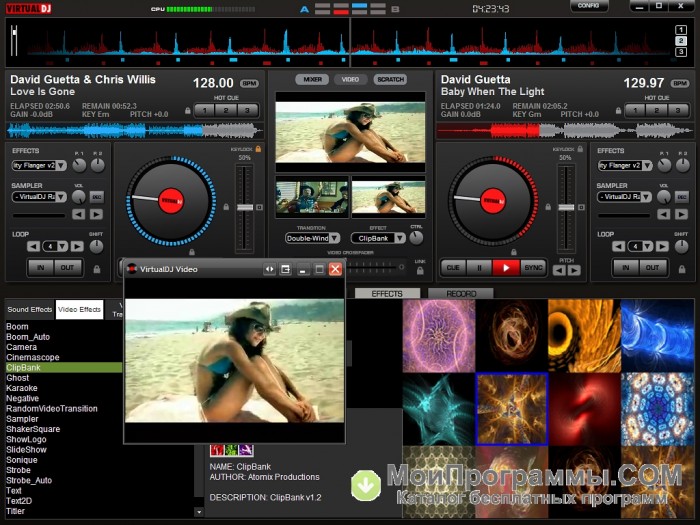Toggle left deck hot cue lock
Screen dimensions: 700x525
[x=188, y=110]
